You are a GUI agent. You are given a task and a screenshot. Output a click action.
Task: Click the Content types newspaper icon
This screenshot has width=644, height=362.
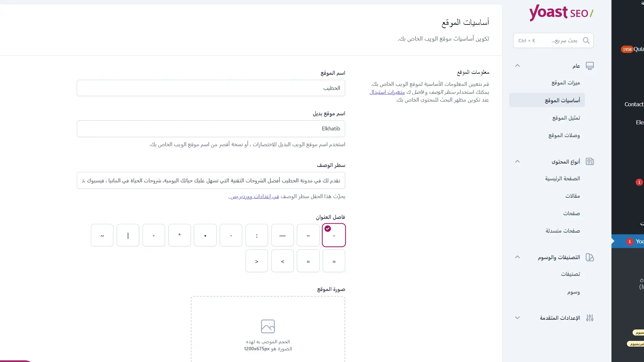click(x=590, y=162)
